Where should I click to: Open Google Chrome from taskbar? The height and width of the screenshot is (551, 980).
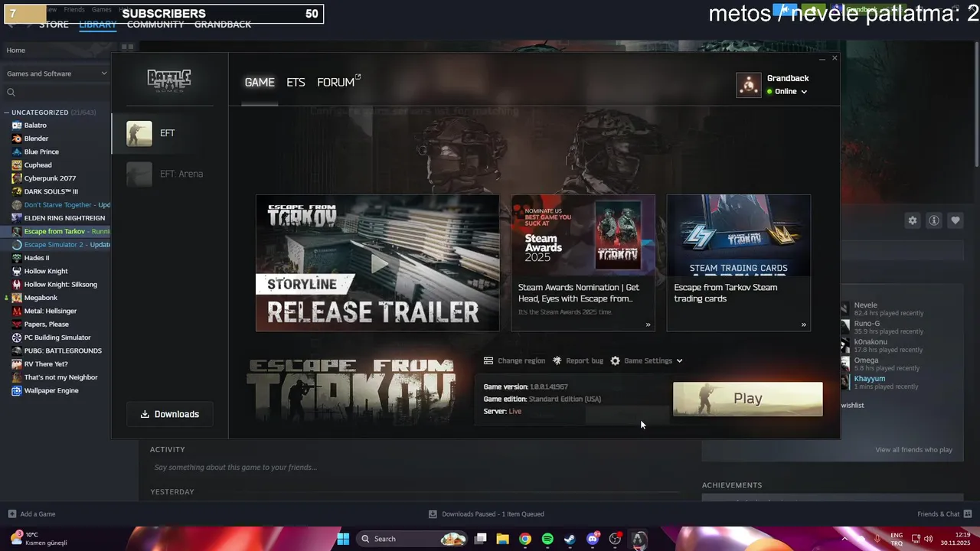525,539
